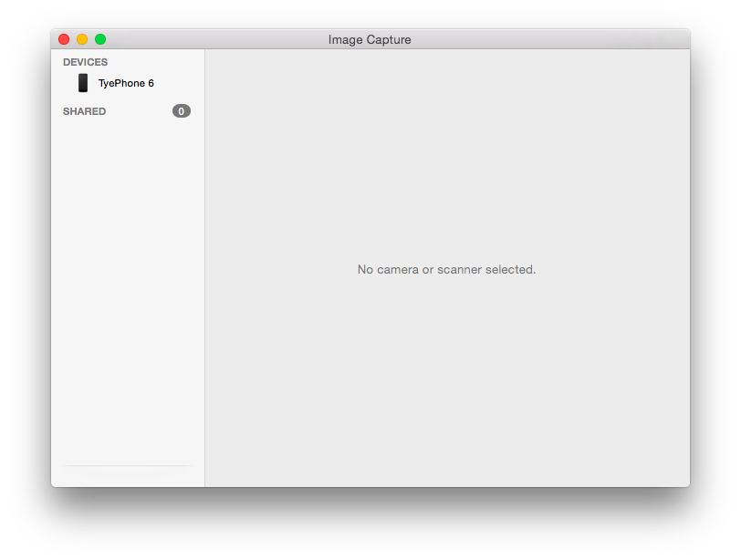Close the Image Capture window
The width and height of the screenshot is (741, 560).
coord(64,39)
